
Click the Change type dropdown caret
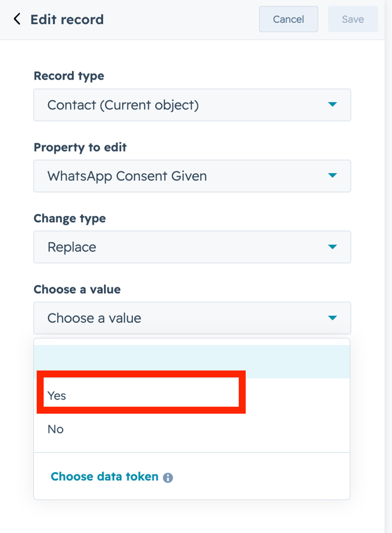(x=332, y=247)
